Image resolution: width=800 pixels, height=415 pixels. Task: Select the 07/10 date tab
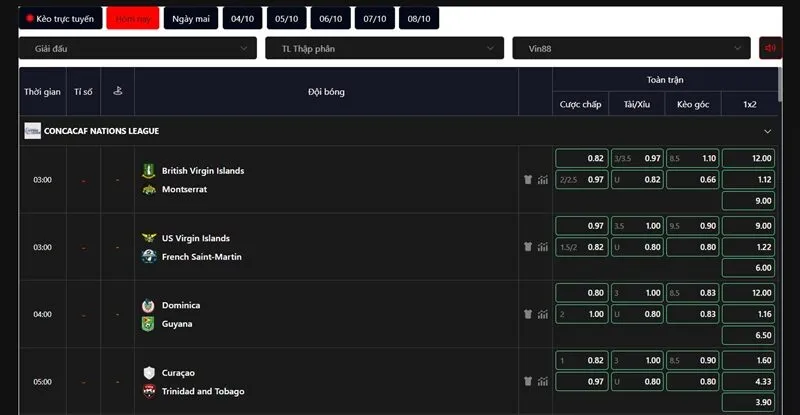click(x=374, y=19)
